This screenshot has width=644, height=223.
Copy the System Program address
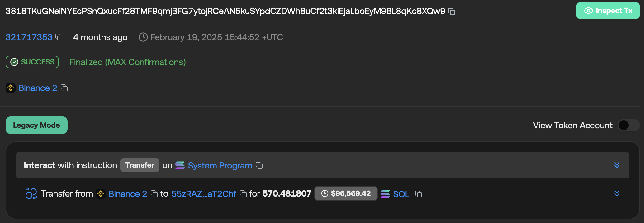(259, 166)
